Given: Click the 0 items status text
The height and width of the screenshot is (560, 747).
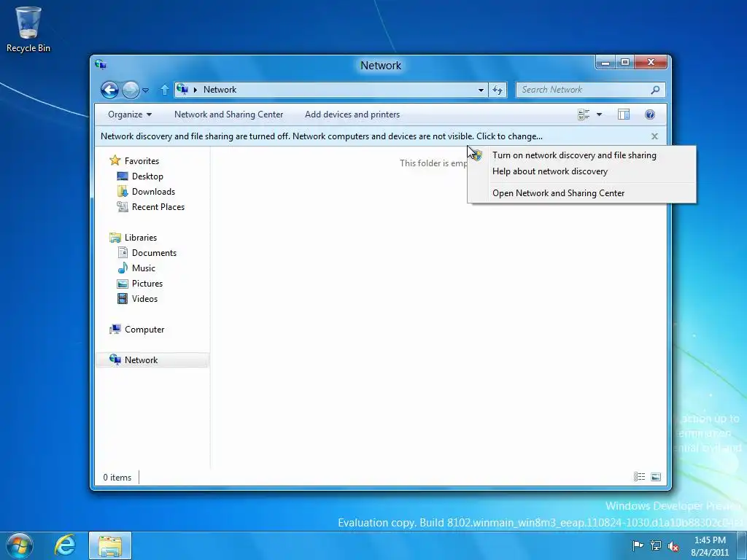Looking at the screenshot, I should 117,477.
